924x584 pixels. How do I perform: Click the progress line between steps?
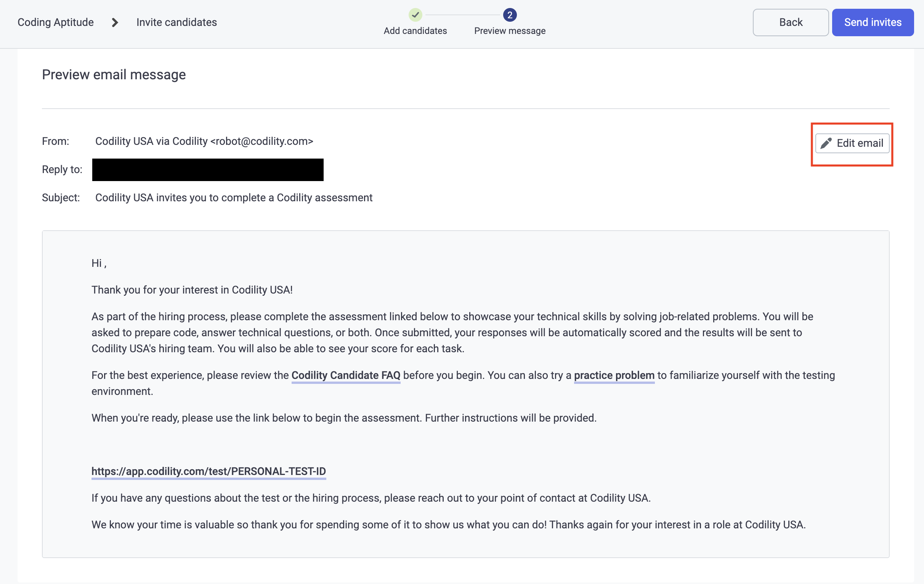point(462,15)
